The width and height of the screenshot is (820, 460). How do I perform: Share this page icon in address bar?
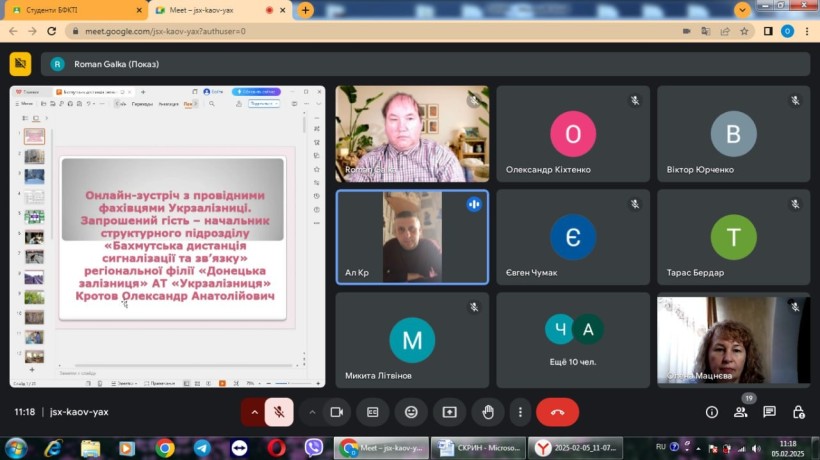tap(725, 31)
